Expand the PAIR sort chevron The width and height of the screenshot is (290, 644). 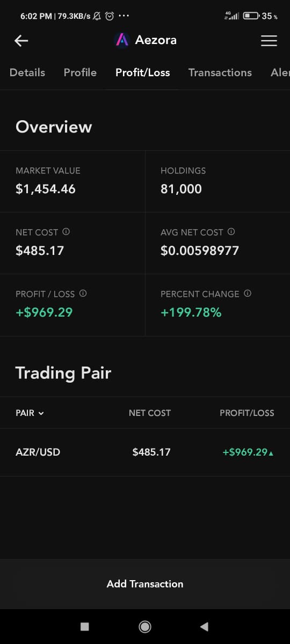click(41, 413)
